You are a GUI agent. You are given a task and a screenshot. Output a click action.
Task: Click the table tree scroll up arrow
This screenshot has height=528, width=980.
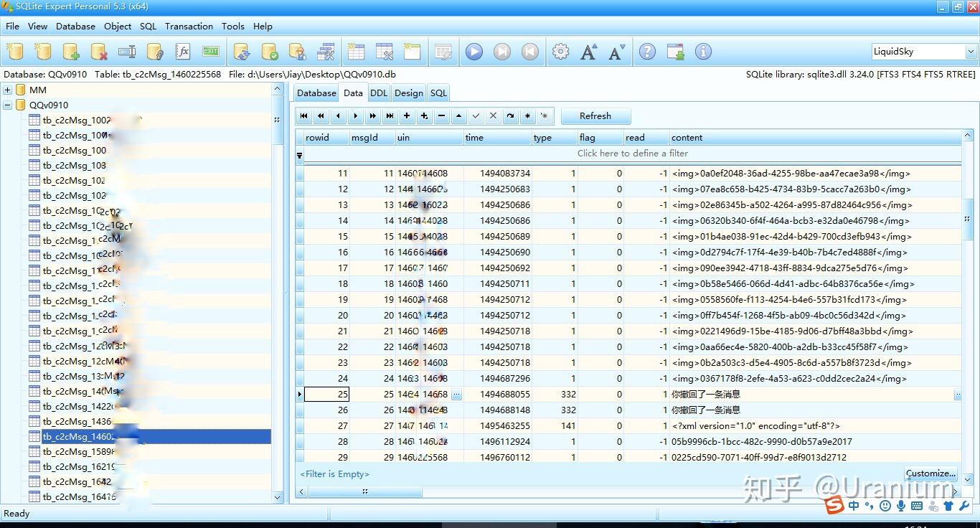click(278, 89)
